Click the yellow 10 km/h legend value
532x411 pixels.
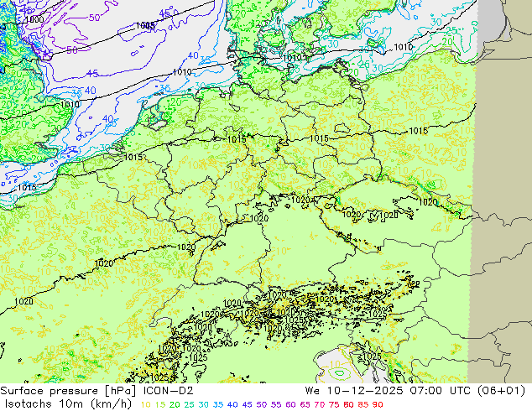(x=145, y=405)
